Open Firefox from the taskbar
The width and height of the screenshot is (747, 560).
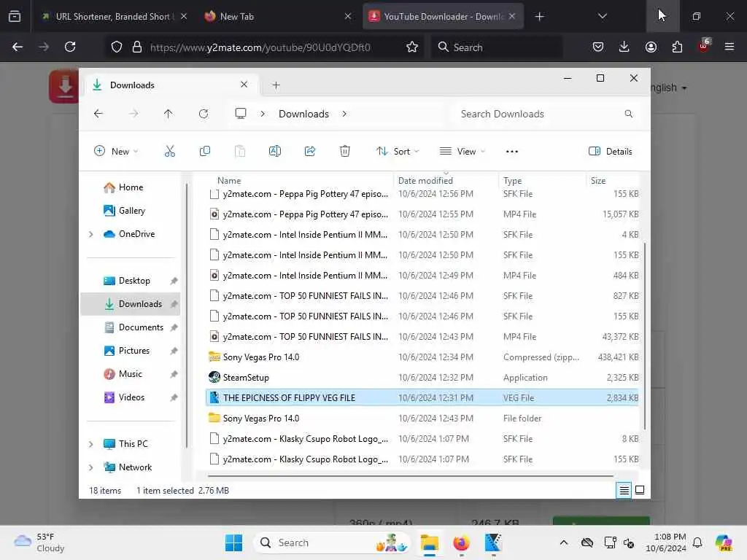(461, 542)
